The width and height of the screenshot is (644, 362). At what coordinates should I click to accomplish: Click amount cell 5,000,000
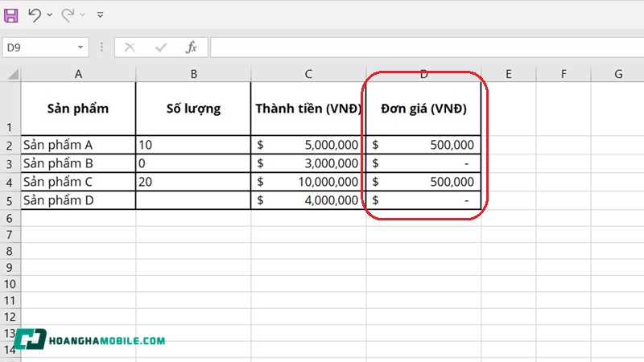point(308,145)
